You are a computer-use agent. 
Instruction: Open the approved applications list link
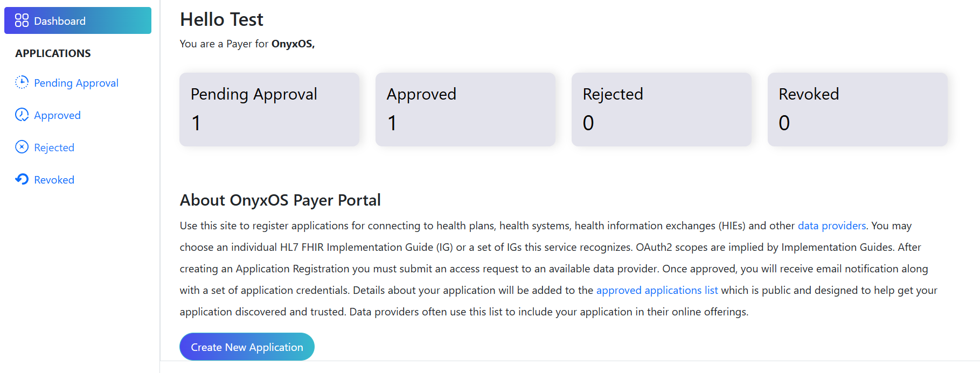(657, 290)
